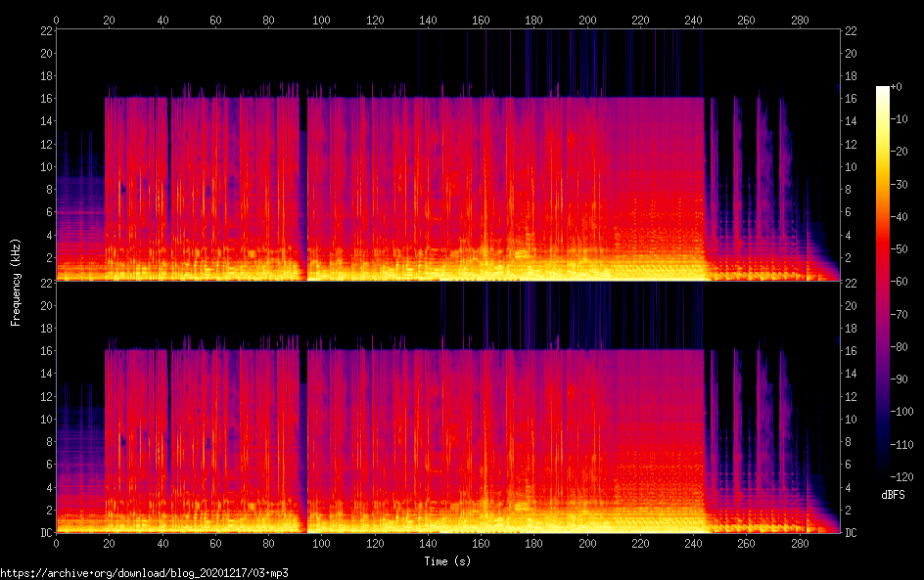Click the archive.org mp3 URL text
The width and height of the screenshot is (924, 580).
(145, 573)
